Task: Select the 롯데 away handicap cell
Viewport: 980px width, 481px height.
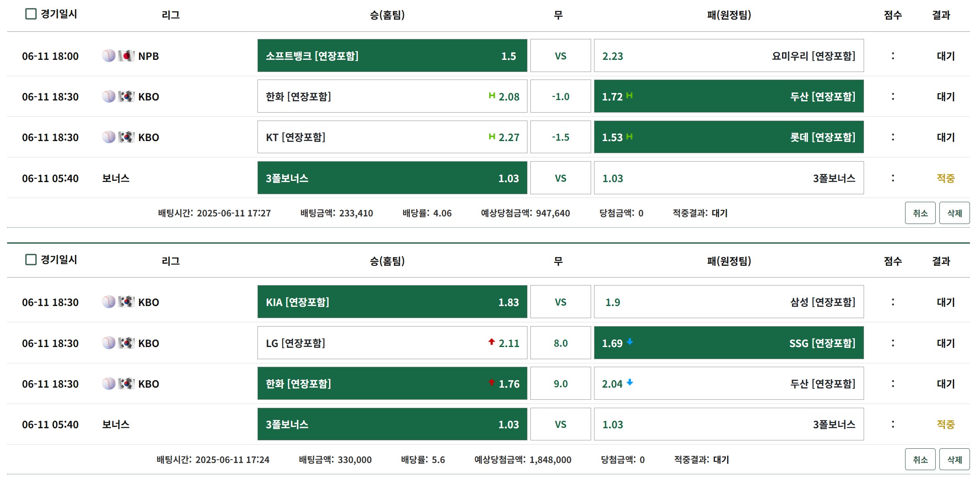Action: pyautogui.click(x=728, y=137)
